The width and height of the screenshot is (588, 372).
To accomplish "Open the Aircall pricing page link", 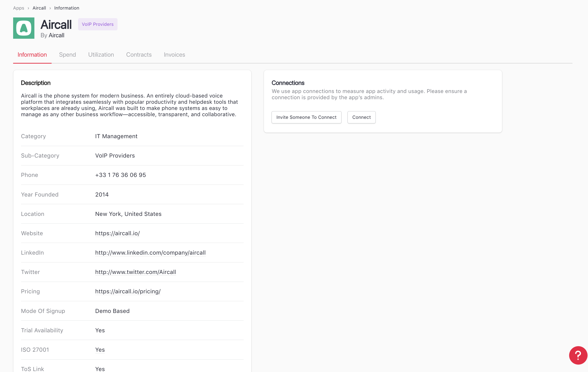I will pos(128,291).
